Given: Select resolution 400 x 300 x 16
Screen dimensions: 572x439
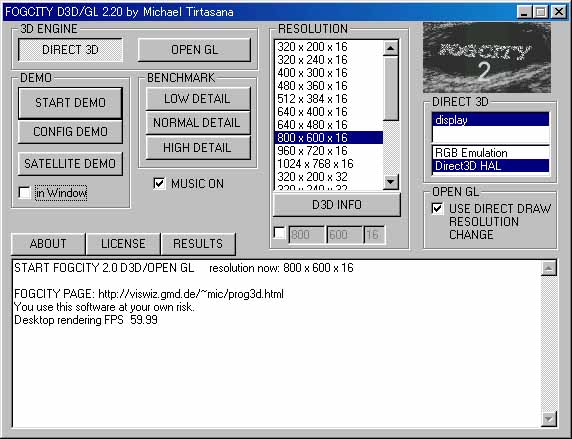Looking at the screenshot, I should coord(329,73).
